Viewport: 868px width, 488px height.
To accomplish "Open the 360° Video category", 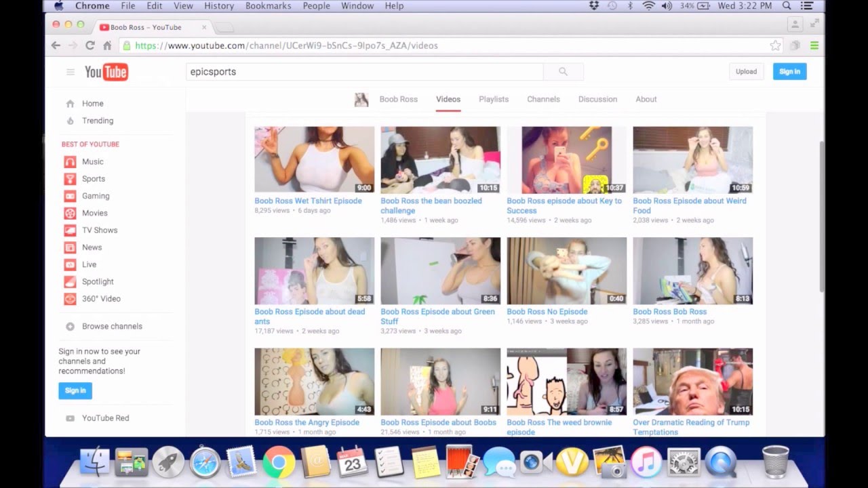I will coord(101,299).
